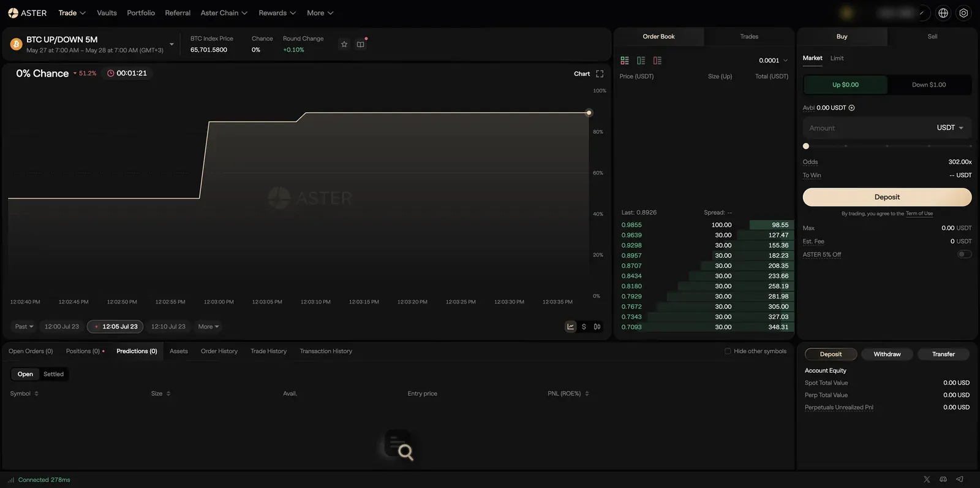Image resolution: width=980 pixels, height=488 pixels.
Task: Expand the BTC UP/DOWN 5M market selector arrow
Action: tap(171, 44)
